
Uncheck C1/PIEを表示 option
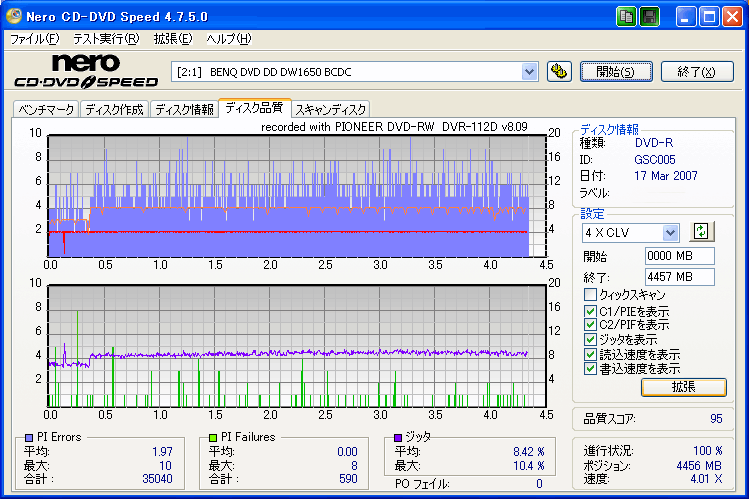click(590, 310)
